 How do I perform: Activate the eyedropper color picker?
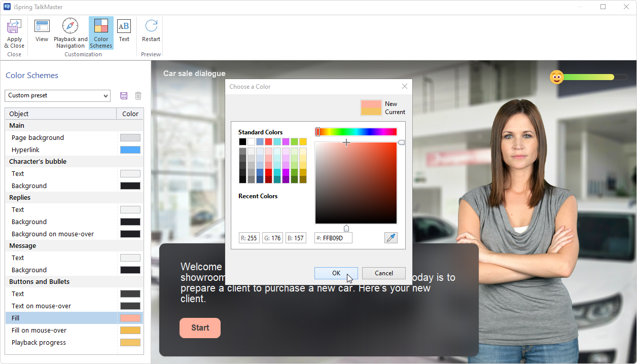(391, 237)
